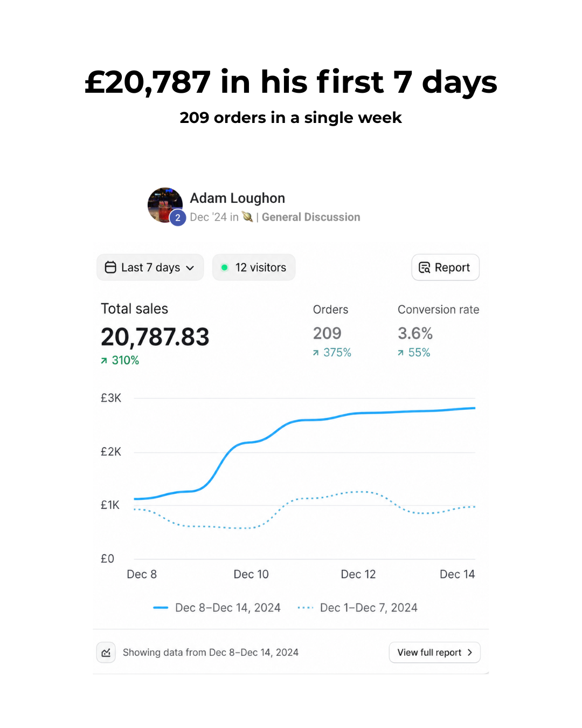The width and height of the screenshot is (582, 728).
Task: Click the 310% sales increase arrow
Action: (x=104, y=361)
